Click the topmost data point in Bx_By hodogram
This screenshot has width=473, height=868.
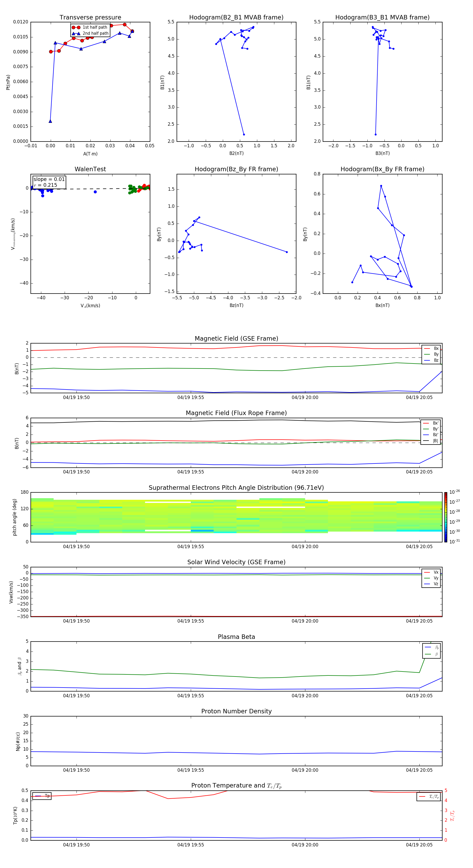click(381, 186)
